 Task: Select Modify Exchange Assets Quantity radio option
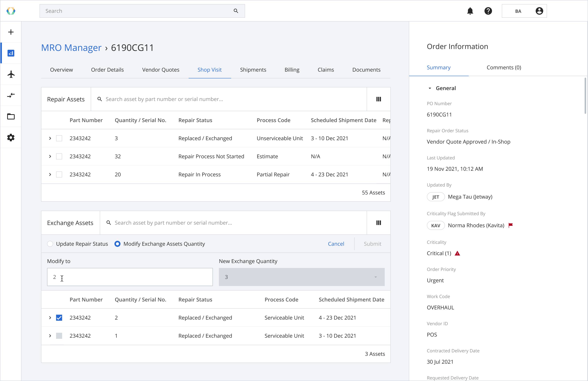pos(117,244)
